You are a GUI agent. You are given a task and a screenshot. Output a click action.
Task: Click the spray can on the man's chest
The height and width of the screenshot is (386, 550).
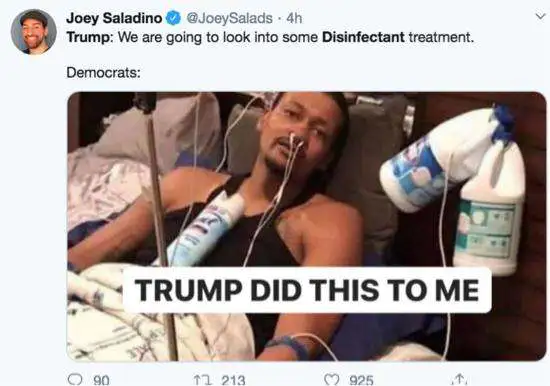(207, 230)
